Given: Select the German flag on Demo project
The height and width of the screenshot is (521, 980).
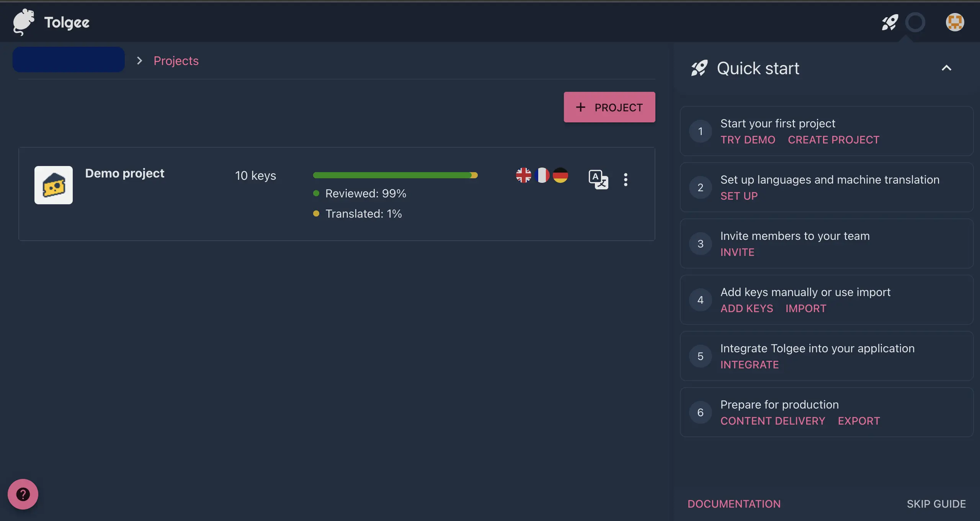Looking at the screenshot, I should (x=560, y=175).
